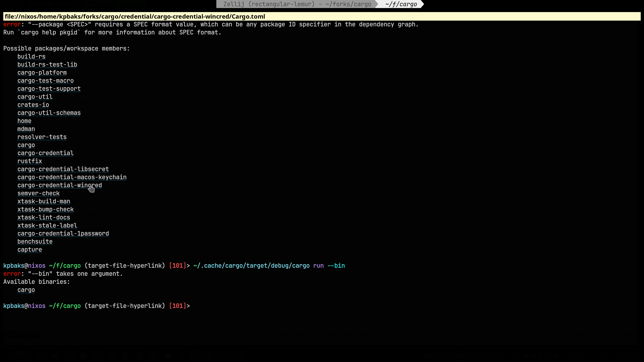Open the capture package link

click(x=30, y=250)
